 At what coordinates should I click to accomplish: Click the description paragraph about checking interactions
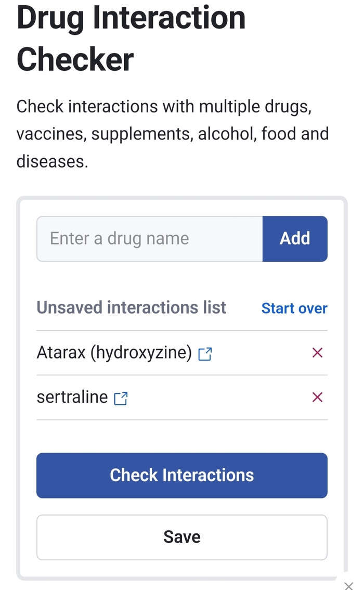click(172, 134)
